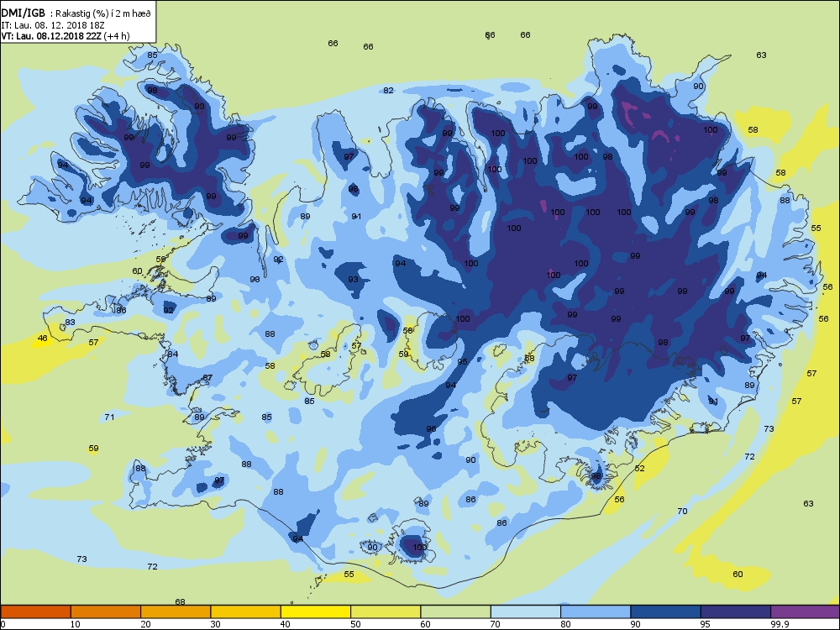Click the 0–10 dark orange legend swatch
The height and width of the screenshot is (630, 840).
(35, 612)
